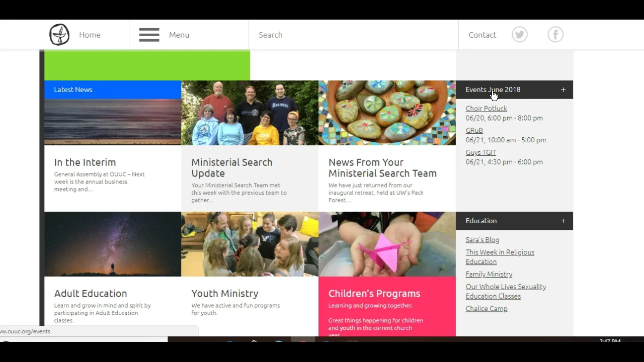Visit the Twitter page via bird icon
This screenshot has width=644, height=362.
click(x=520, y=35)
